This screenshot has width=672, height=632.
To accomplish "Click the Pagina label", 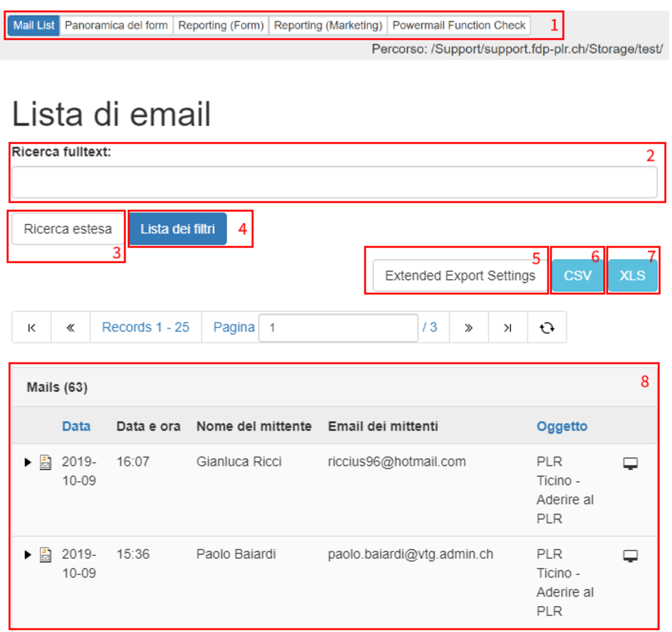I will click(x=234, y=327).
